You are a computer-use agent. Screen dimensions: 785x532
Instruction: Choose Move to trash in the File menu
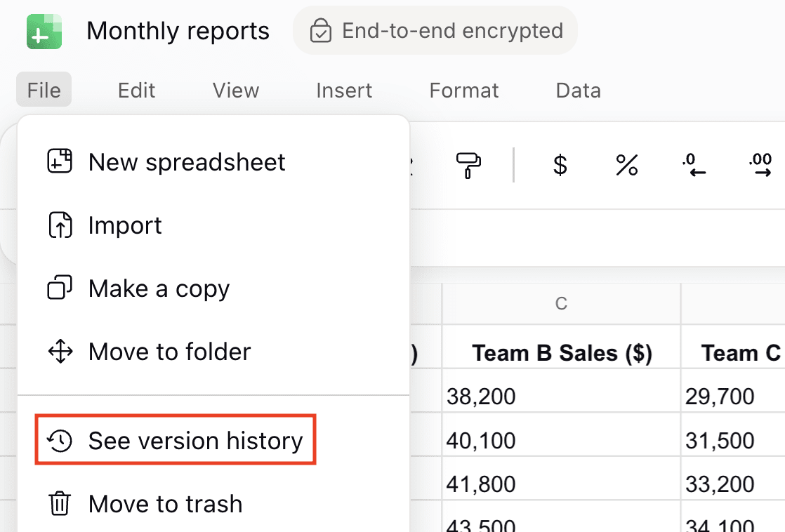point(165,503)
